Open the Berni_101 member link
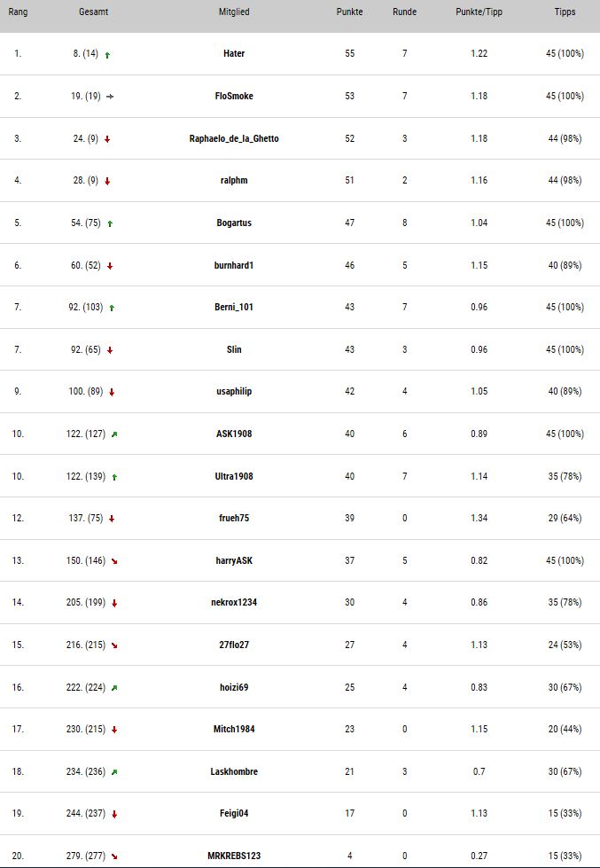This screenshot has height=868, width=600. [x=234, y=308]
